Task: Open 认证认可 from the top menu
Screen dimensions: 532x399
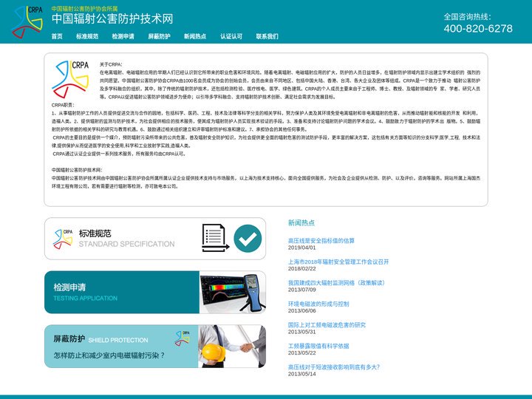Action: pos(231,36)
